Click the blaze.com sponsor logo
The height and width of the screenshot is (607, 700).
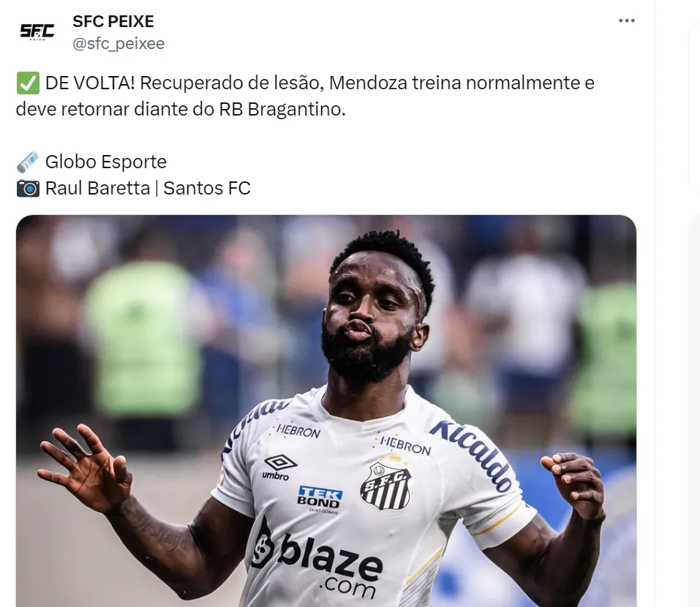pyautogui.click(x=317, y=558)
